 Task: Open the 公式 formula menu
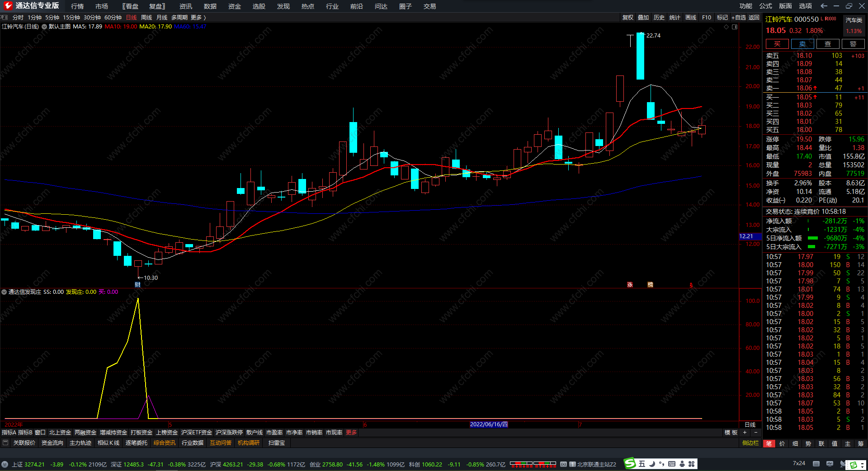pyautogui.click(x=766, y=6)
